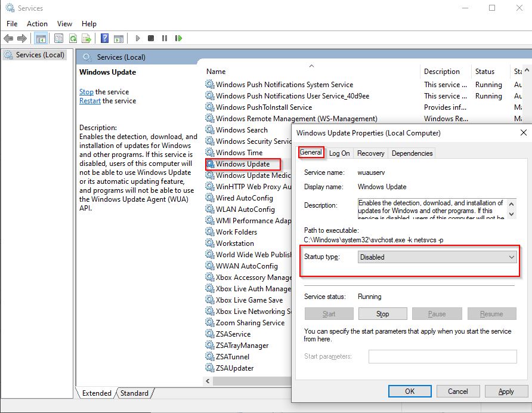Click the Start Service play icon
The width and height of the screenshot is (532, 413).
coord(138,38)
